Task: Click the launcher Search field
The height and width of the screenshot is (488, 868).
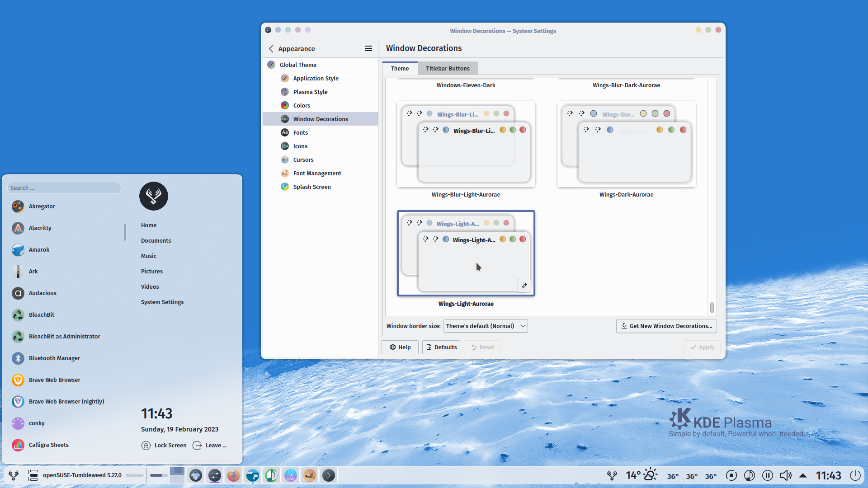Action: pos(64,188)
